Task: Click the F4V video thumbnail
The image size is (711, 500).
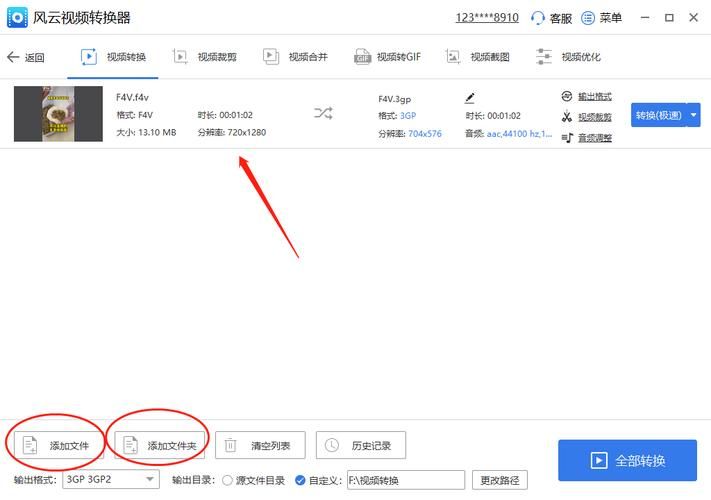Action: tap(58, 114)
